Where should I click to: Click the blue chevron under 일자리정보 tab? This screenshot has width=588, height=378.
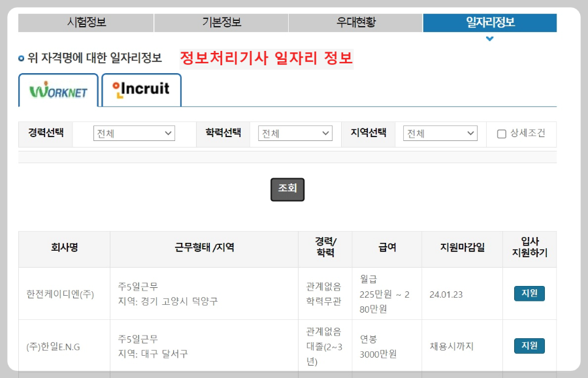point(489,39)
